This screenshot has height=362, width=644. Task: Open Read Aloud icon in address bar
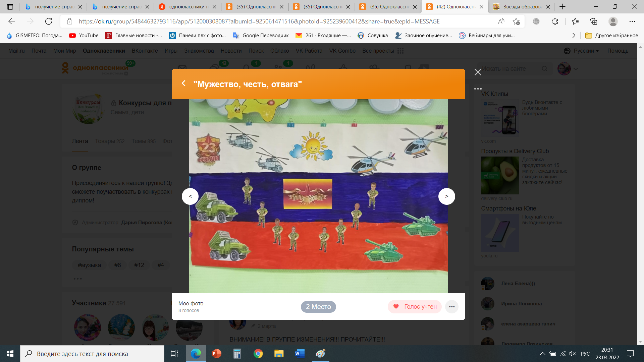(x=501, y=21)
